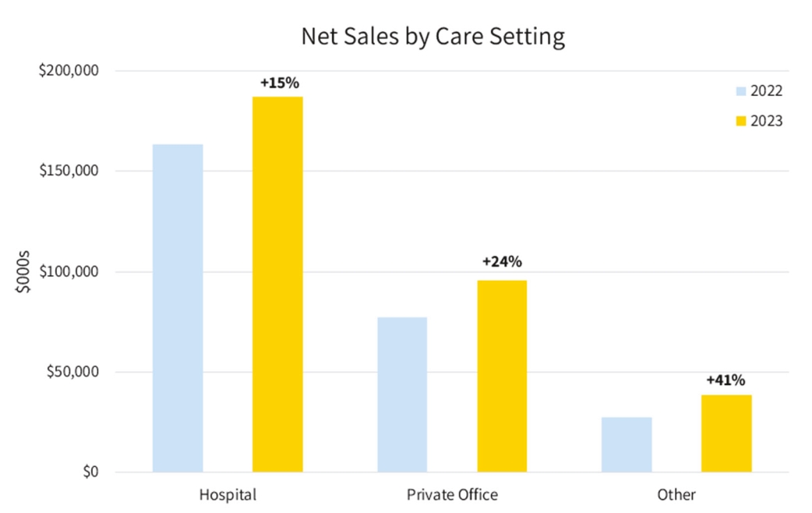The width and height of the screenshot is (812, 513).
Task: Select the 2023 legend text label
Action: 767,121
